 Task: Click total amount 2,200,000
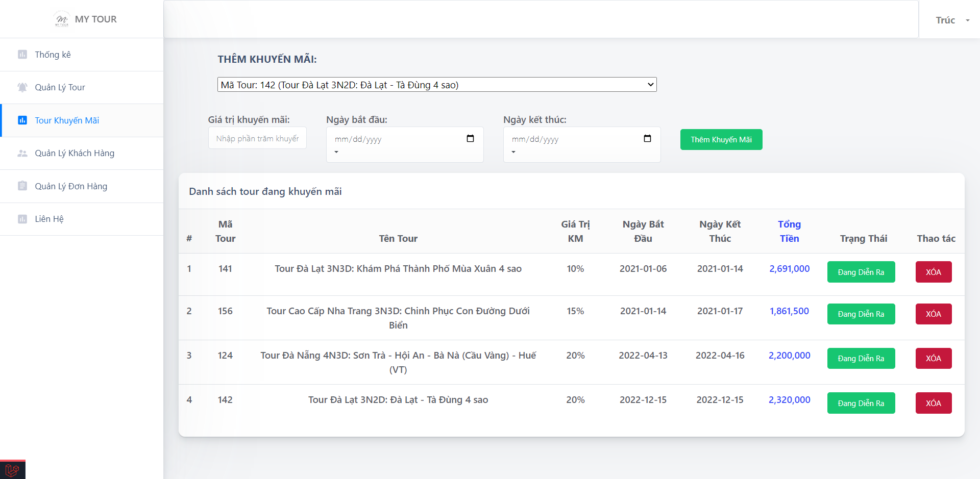789,355
